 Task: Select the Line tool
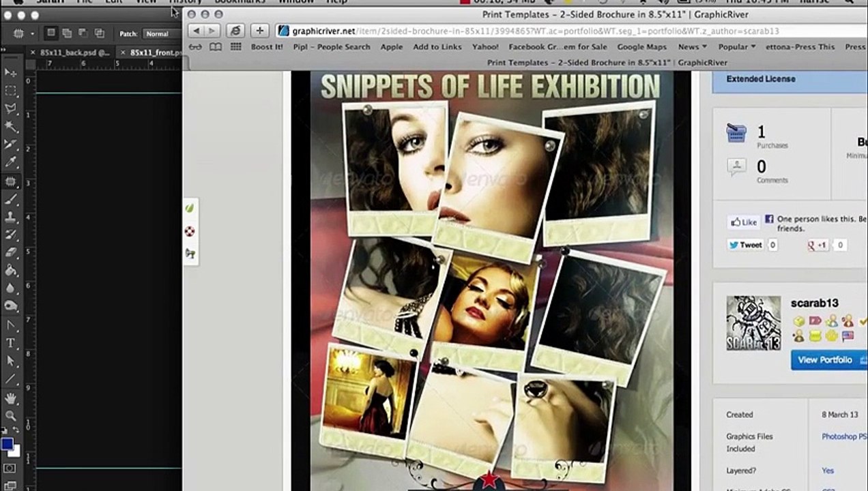click(x=10, y=379)
